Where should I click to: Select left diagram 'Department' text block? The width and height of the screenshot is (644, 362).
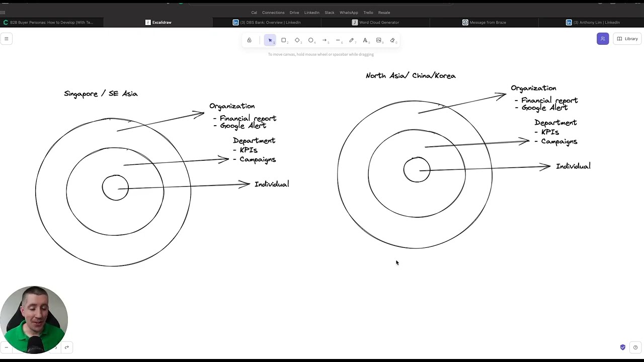[254, 150]
